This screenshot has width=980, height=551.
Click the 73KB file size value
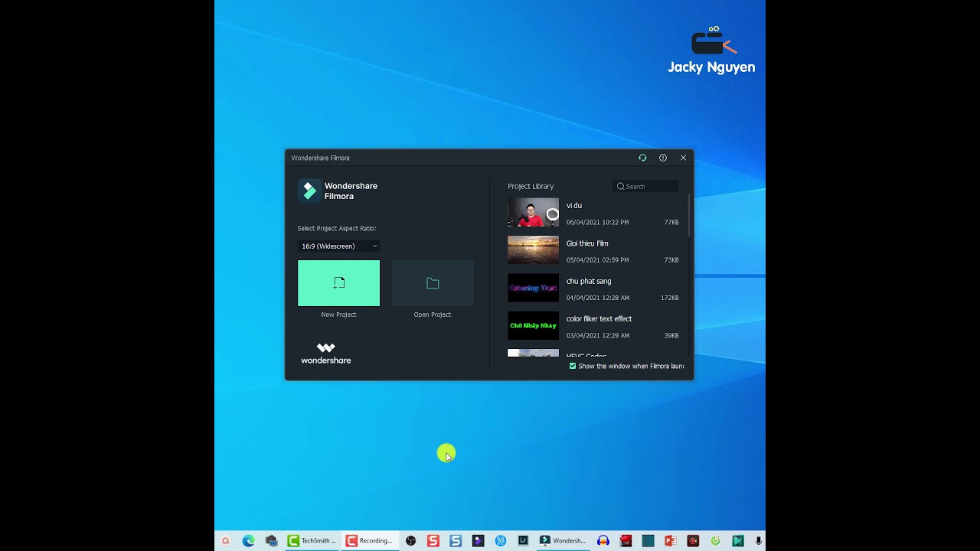671,260
